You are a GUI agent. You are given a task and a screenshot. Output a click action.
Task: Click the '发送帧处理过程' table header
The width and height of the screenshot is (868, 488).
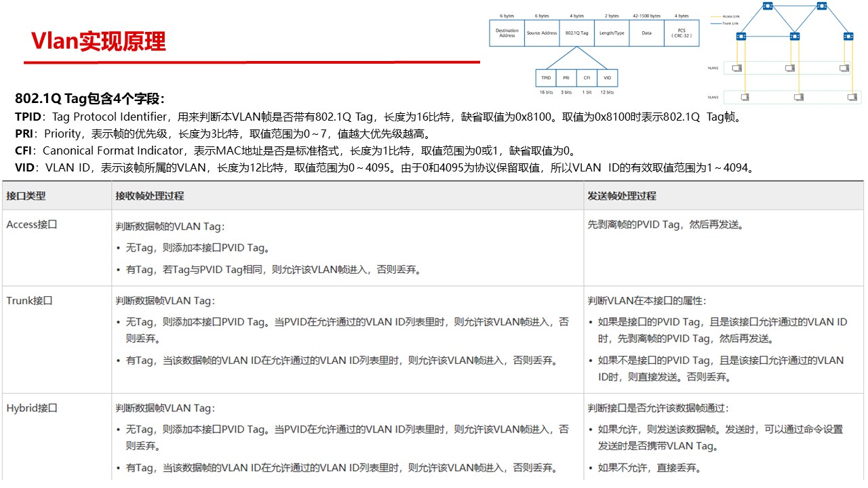622,196
